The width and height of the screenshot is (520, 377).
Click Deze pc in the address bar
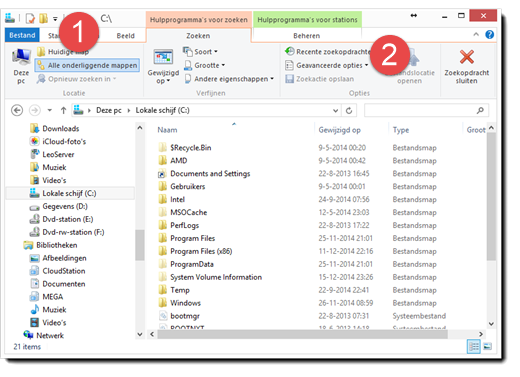(x=109, y=110)
